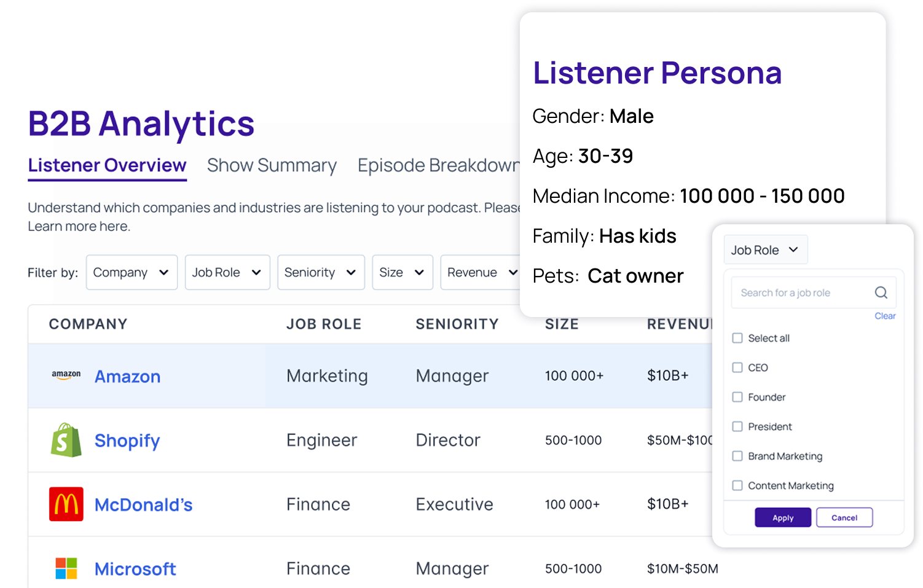Expand the Revenue filter dropdown

[481, 272]
